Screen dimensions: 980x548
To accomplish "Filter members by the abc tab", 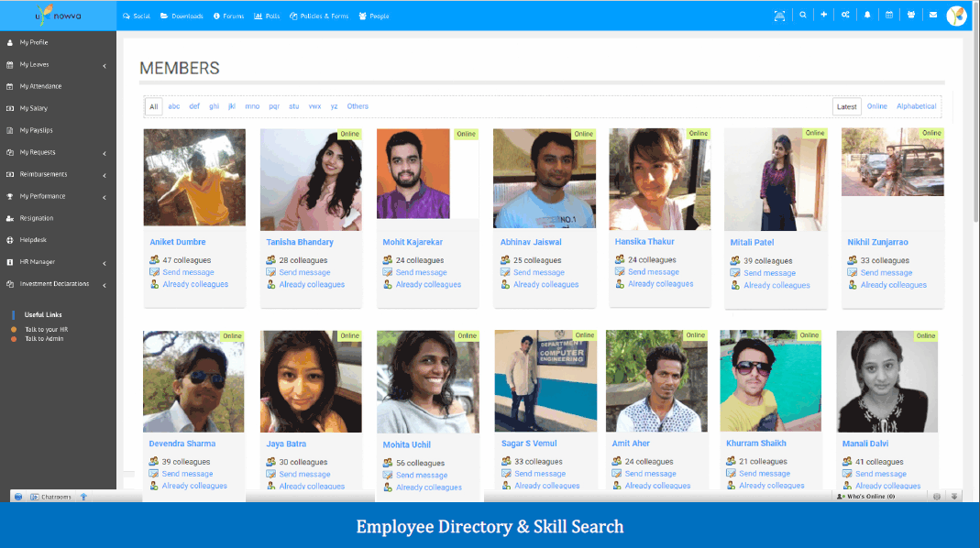I will [x=174, y=106].
